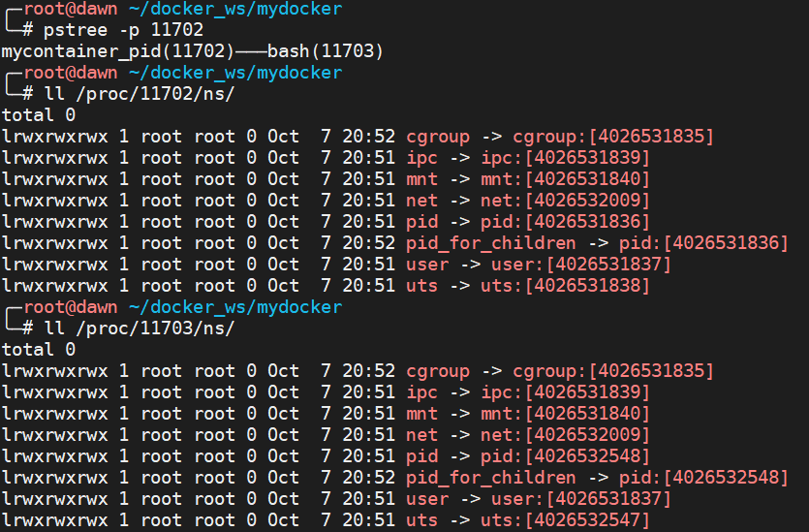The width and height of the screenshot is (809, 532).
Task: Click path ~/docker_ws/mydocker in the second prompt
Action: point(235,73)
